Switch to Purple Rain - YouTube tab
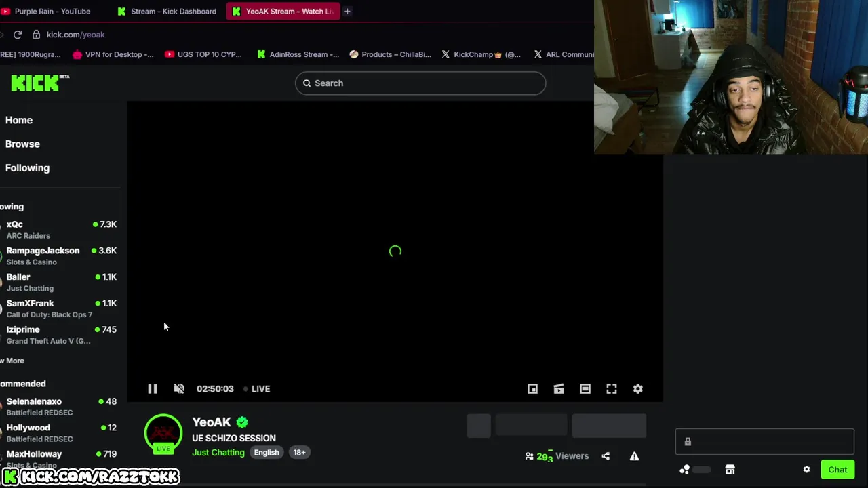The width and height of the screenshot is (868, 488). [46, 11]
